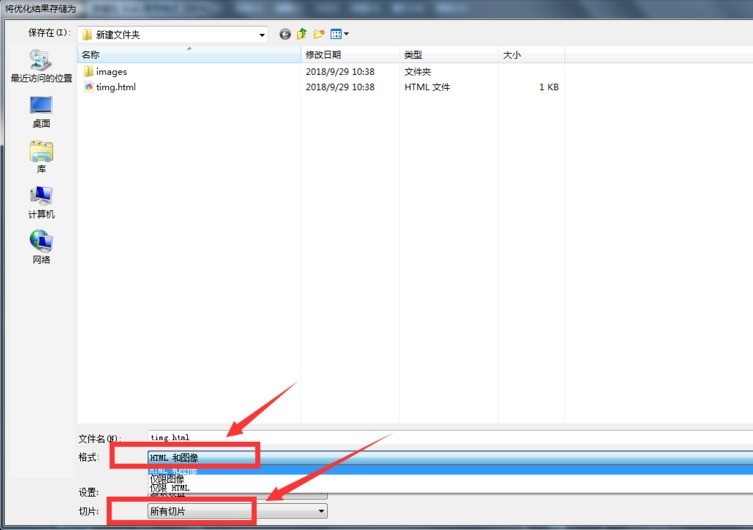Open the view menu icon
The image size is (753, 530).
coord(340,34)
